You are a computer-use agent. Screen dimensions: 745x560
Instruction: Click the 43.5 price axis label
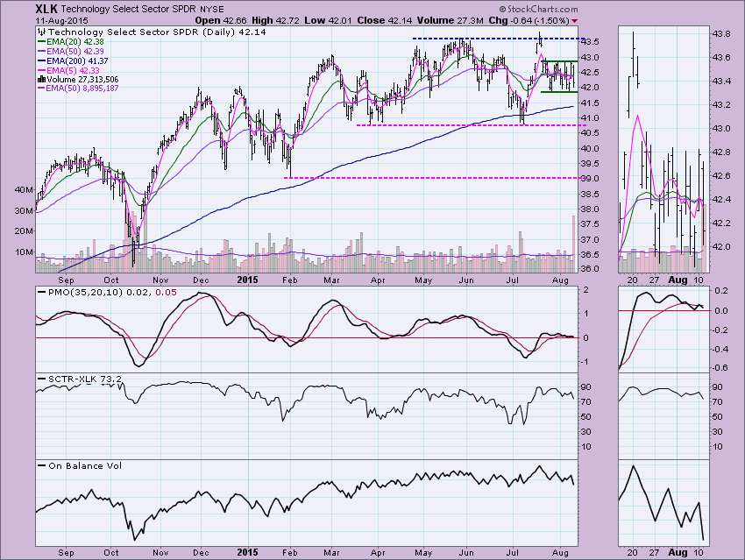(x=590, y=42)
